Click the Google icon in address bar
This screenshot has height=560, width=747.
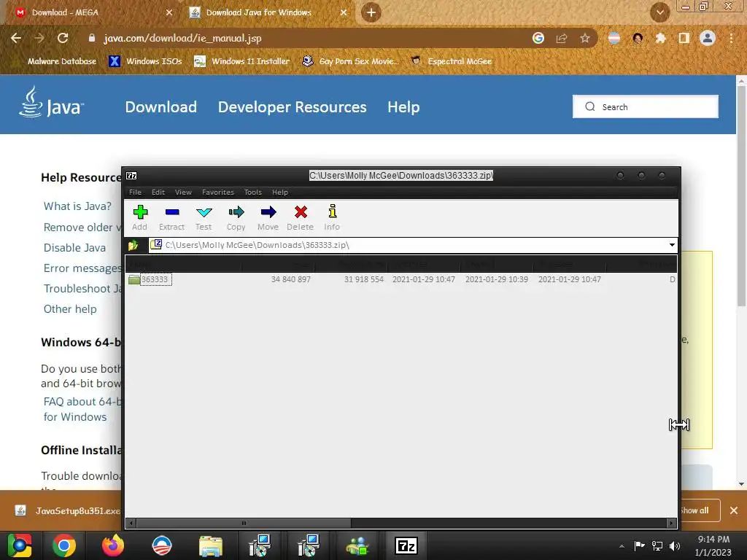coord(538,38)
